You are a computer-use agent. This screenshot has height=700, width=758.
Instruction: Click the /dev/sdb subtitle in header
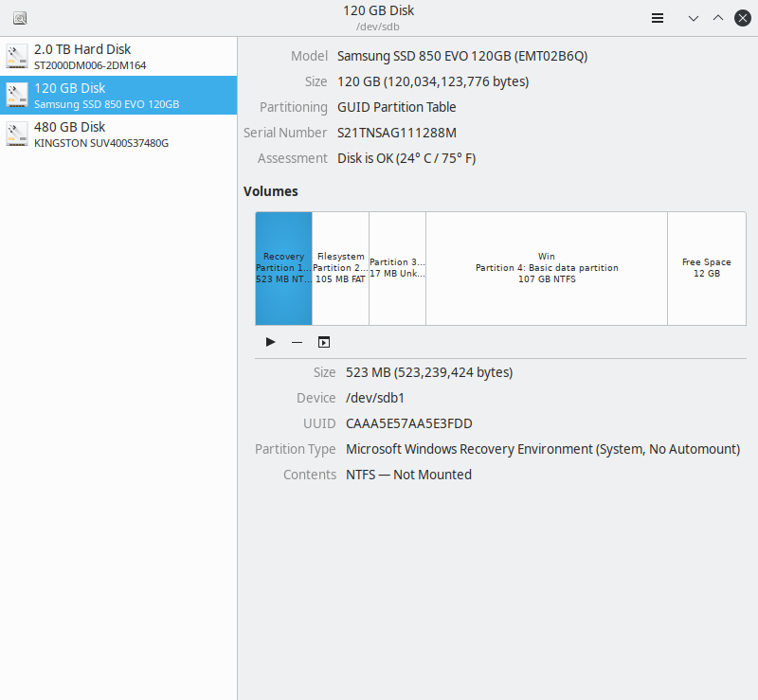378,27
